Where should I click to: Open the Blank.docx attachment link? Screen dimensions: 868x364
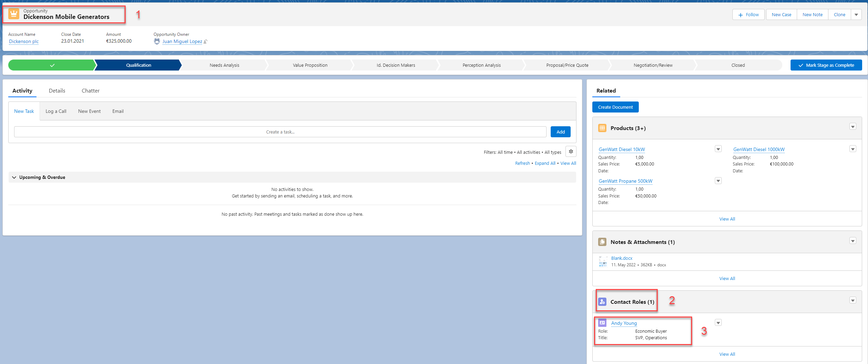click(622, 258)
